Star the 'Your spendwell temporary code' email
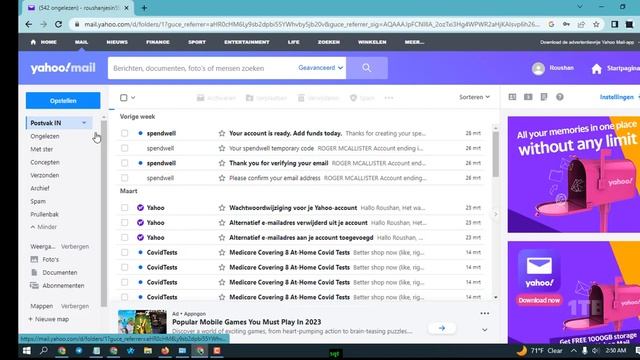 (222, 148)
